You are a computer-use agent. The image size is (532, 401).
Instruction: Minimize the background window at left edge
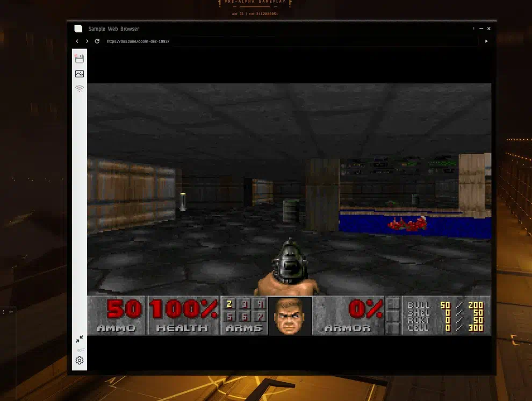[x=11, y=312]
